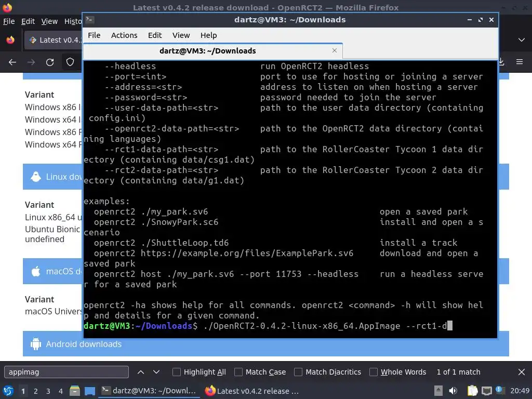
Task: Select the dartz@VM3: ~/Downloads terminal tab
Action: [x=212, y=51]
